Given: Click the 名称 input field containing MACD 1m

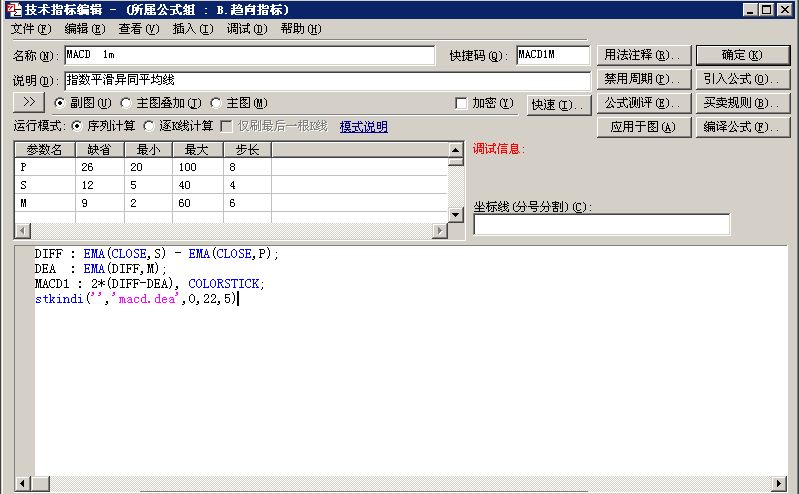Looking at the screenshot, I should click(250, 55).
